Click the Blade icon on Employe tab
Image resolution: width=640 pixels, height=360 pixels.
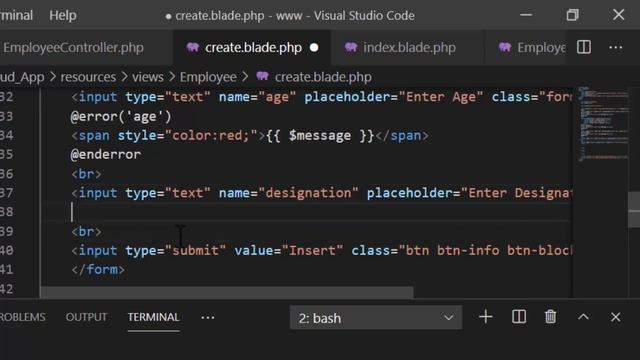pos(505,48)
